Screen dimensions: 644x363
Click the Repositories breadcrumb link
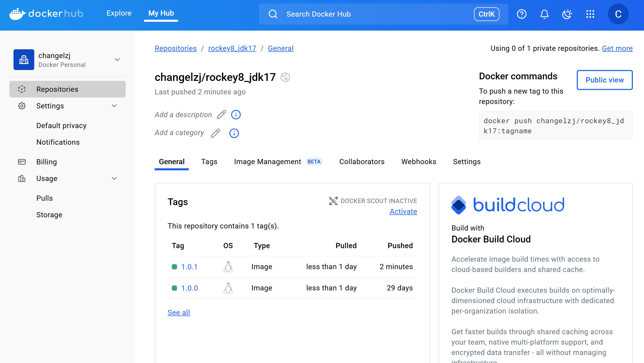tap(176, 48)
